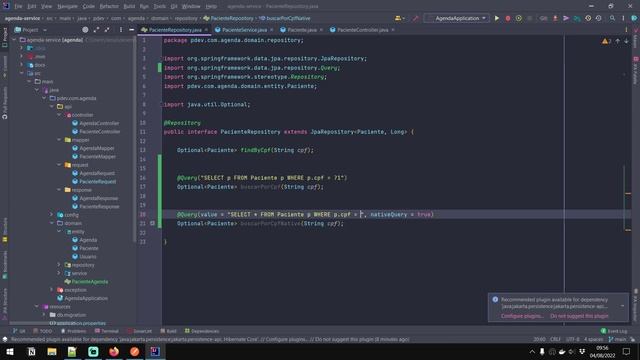Open Event Log in status bar
The image size is (640, 360).
coord(614,331)
